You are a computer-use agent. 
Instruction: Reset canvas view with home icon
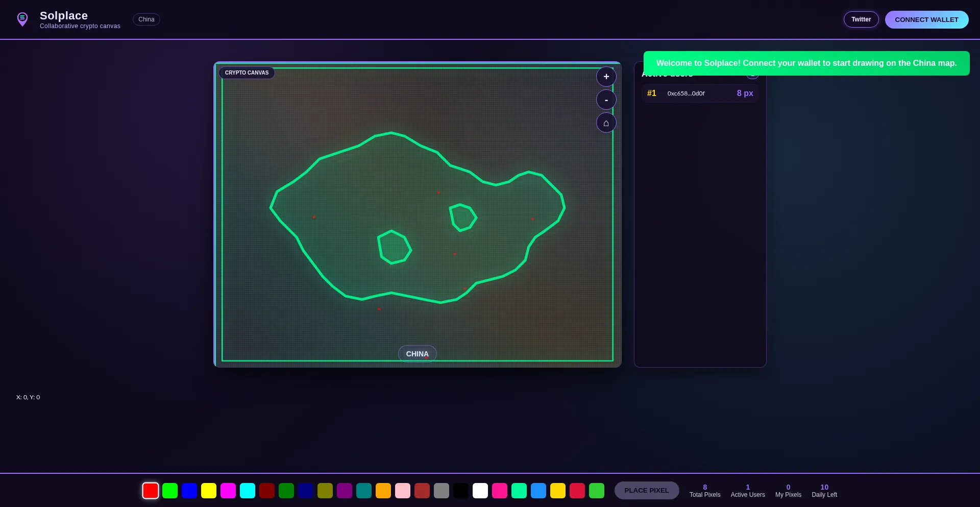(606, 123)
